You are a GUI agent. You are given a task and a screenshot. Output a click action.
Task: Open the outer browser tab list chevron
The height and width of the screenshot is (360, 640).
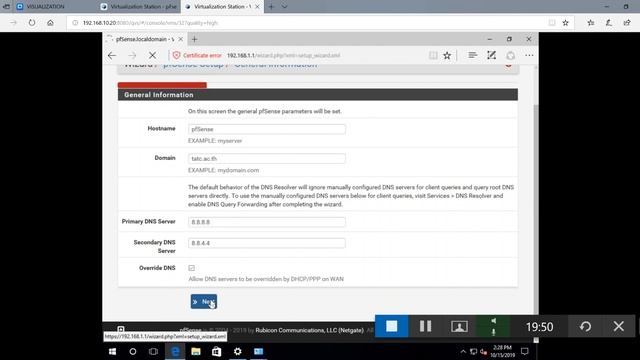coord(284,7)
